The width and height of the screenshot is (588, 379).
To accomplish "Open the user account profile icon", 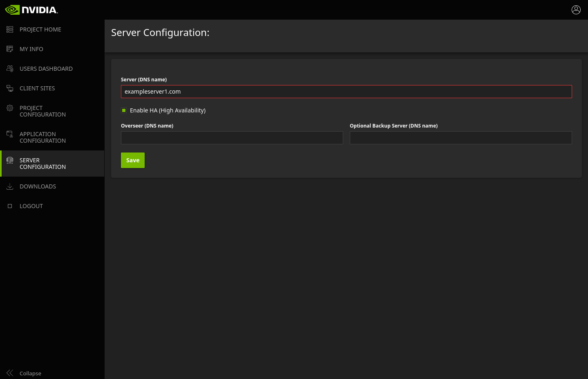I will coord(576,10).
